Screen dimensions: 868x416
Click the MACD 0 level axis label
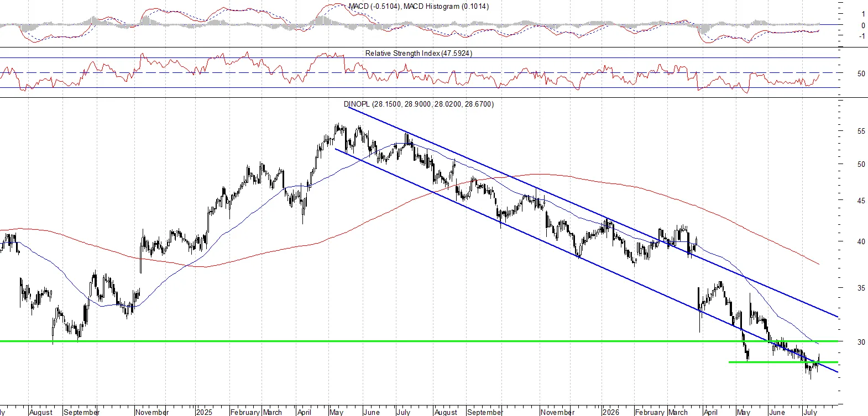tap(863, 25)
